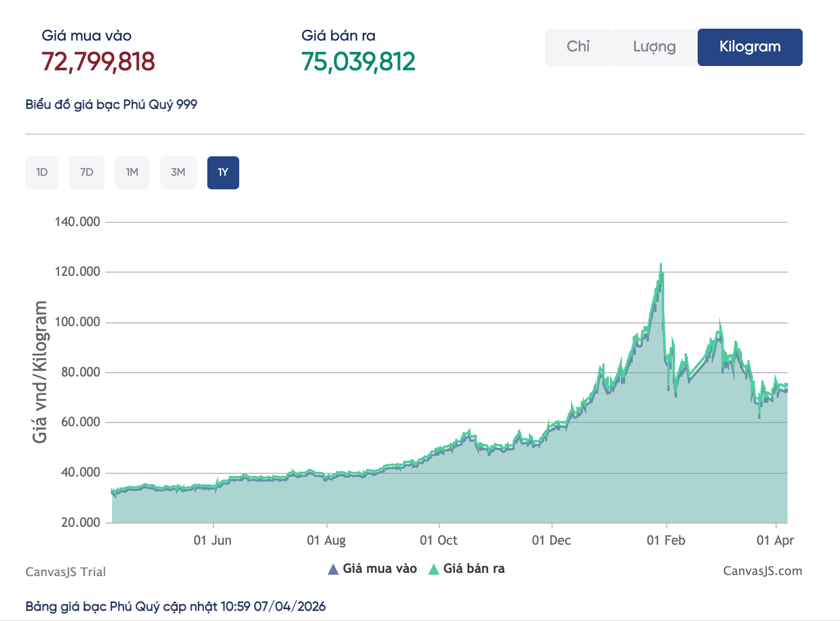Click the CanvasJS Trial watermark
The image size is (840, 621).
(x=65, y=572)
